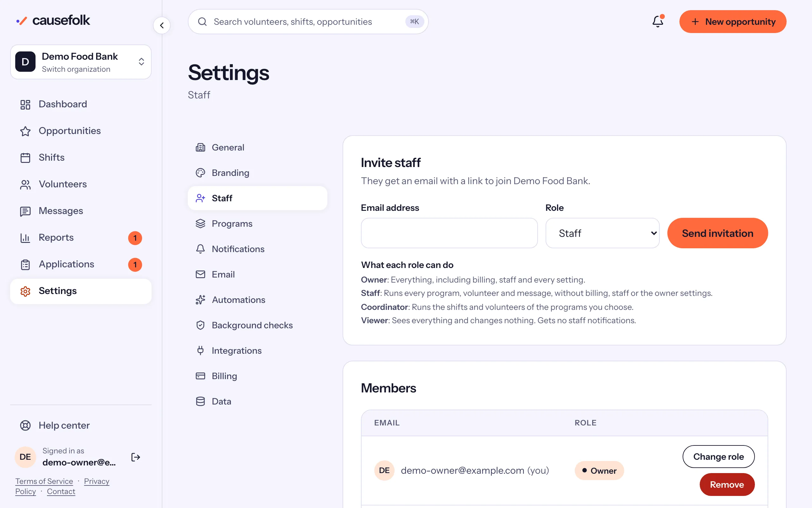Click the Dashboard grid icon
The width and height of the screenshot is (812, 508).
[x=25, y=104]
